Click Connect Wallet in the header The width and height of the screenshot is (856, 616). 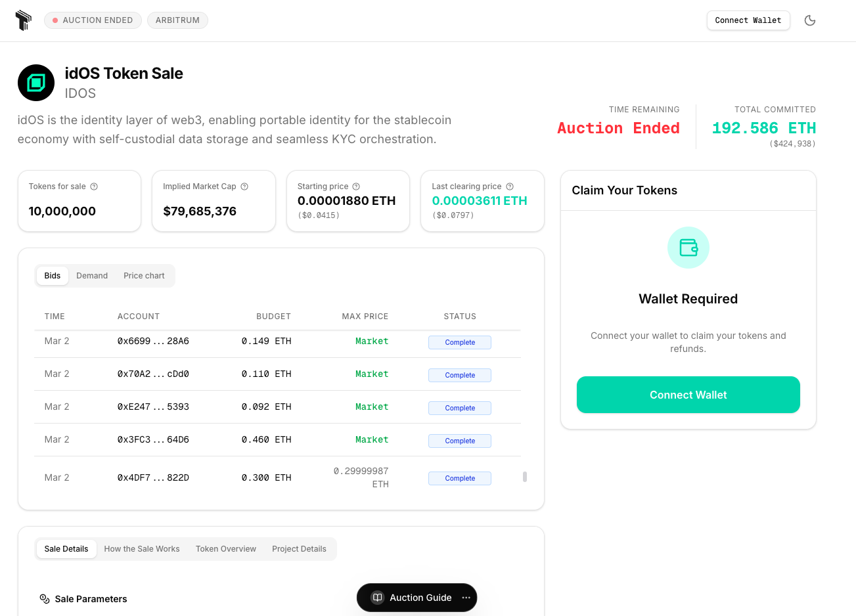[748, 20]
